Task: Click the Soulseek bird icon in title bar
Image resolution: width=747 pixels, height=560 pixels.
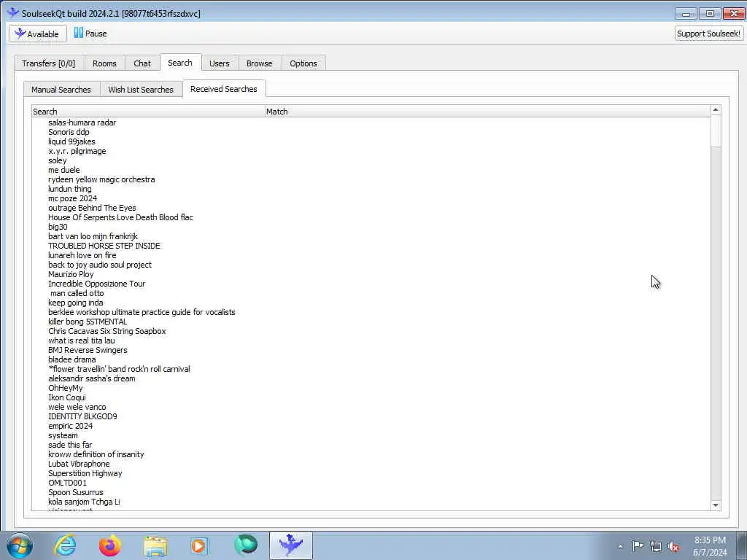Action: [13, 13]
